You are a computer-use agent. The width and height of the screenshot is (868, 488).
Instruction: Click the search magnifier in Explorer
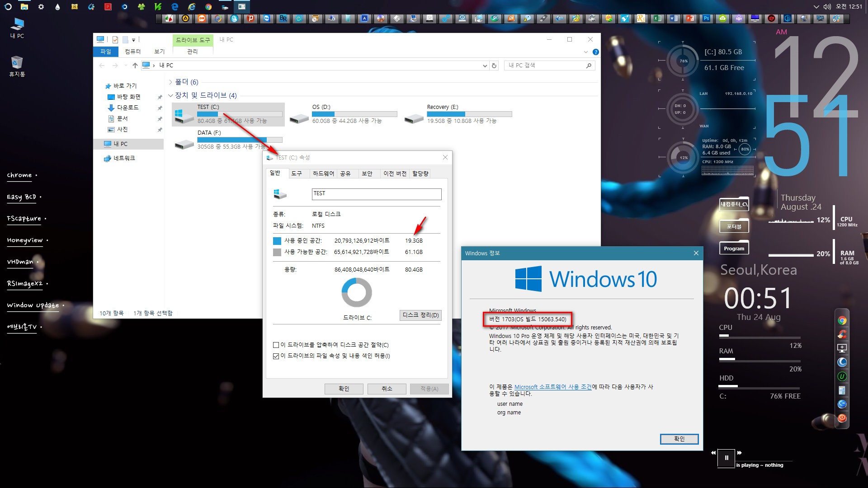pos(589,66)
